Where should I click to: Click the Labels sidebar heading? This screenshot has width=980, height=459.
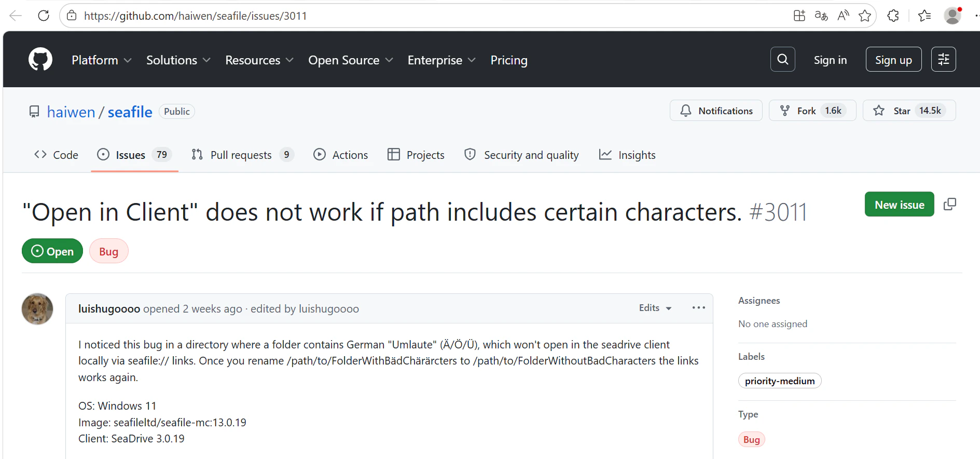coord(751,356)
